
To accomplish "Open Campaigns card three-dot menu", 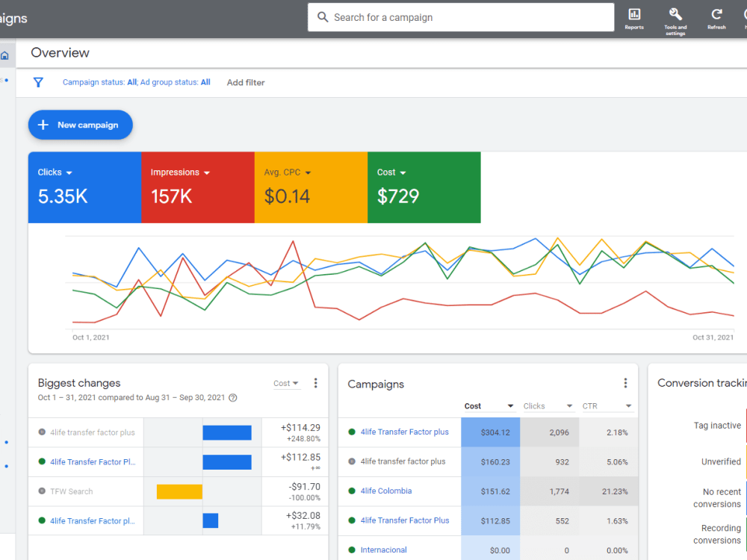I will (625, 383).
